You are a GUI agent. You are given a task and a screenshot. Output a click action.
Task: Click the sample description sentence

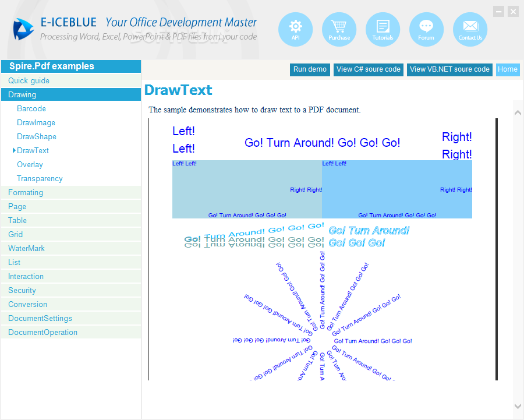tap(254, 110)
